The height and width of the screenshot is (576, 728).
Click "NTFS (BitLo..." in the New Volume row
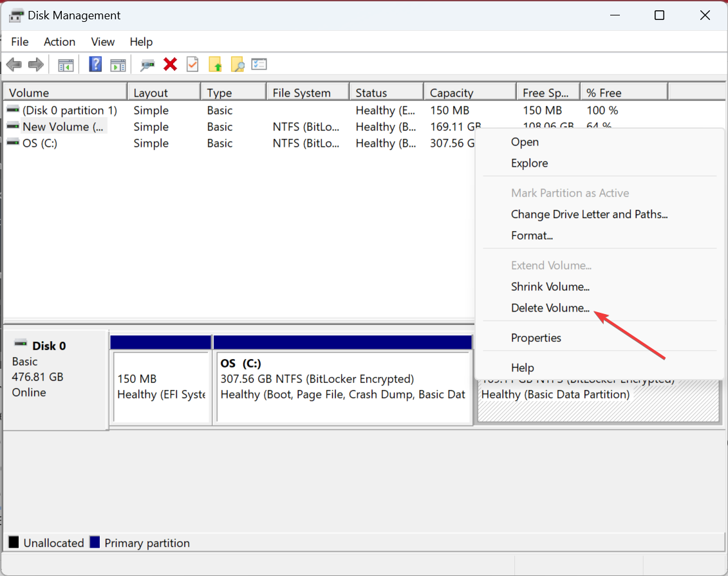306,127
